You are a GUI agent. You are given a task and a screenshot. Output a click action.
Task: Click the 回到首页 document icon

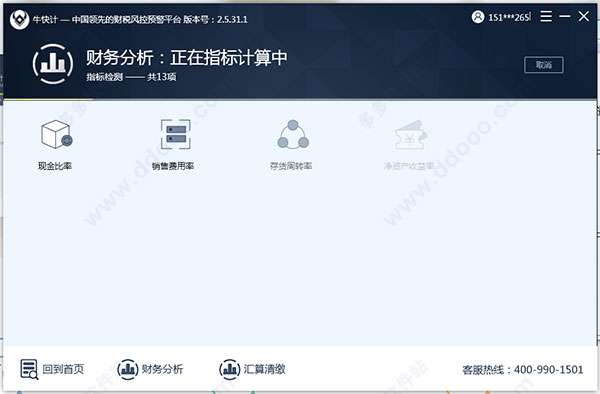tap(29, 369)
